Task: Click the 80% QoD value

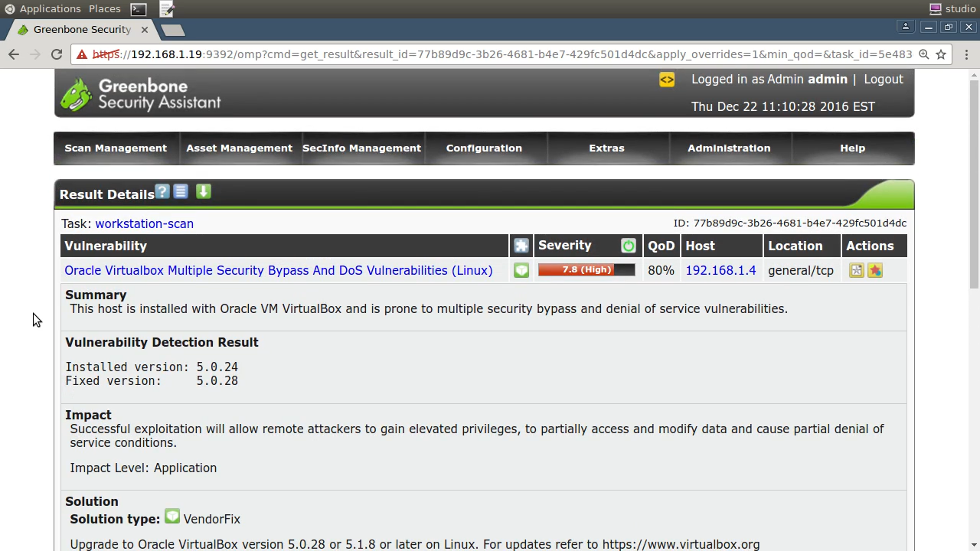Action: pos(661,270)
